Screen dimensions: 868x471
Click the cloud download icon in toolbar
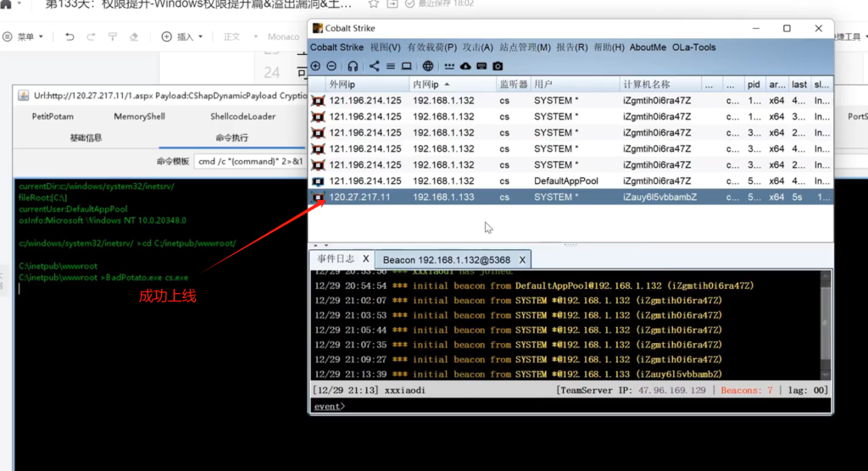tap(465, 66)
